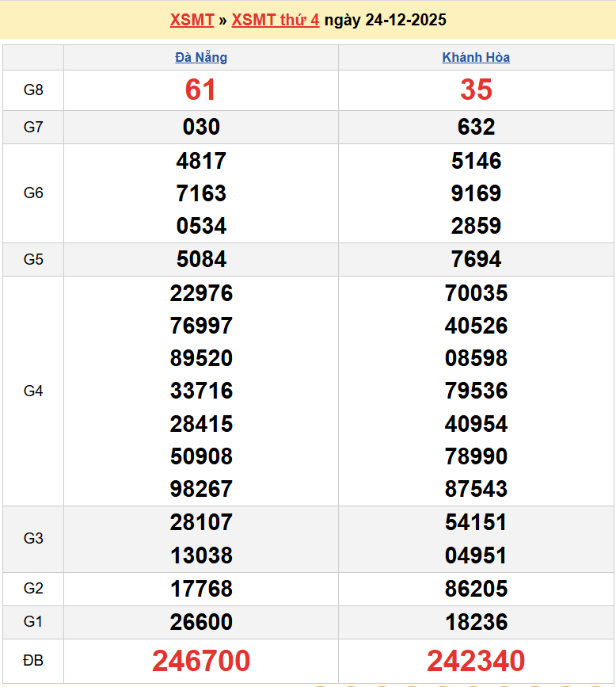Click Đà Nẵng G8 number 61
Viewport: 616px width, 687px height.
coord(201,90)
